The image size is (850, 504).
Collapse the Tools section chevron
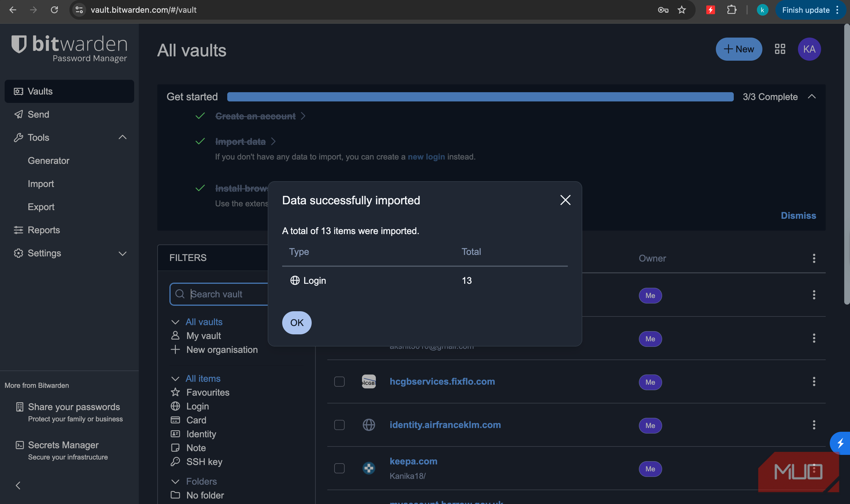click(122, 138)
